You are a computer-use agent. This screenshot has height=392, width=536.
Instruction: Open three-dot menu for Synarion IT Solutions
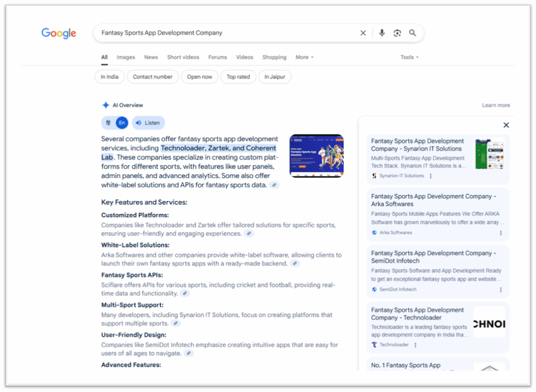[x=431, y=176]
